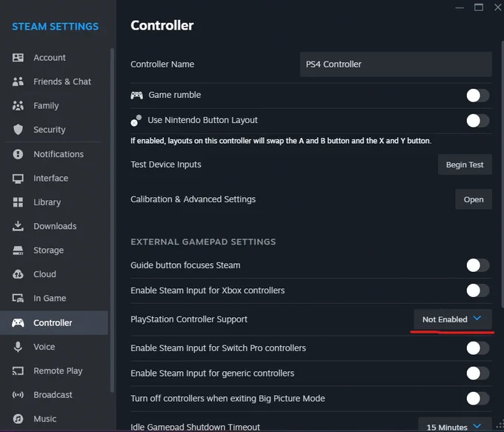The image size is (504, 432).
Task: Click the Family group icon
Action: point(18,105)
